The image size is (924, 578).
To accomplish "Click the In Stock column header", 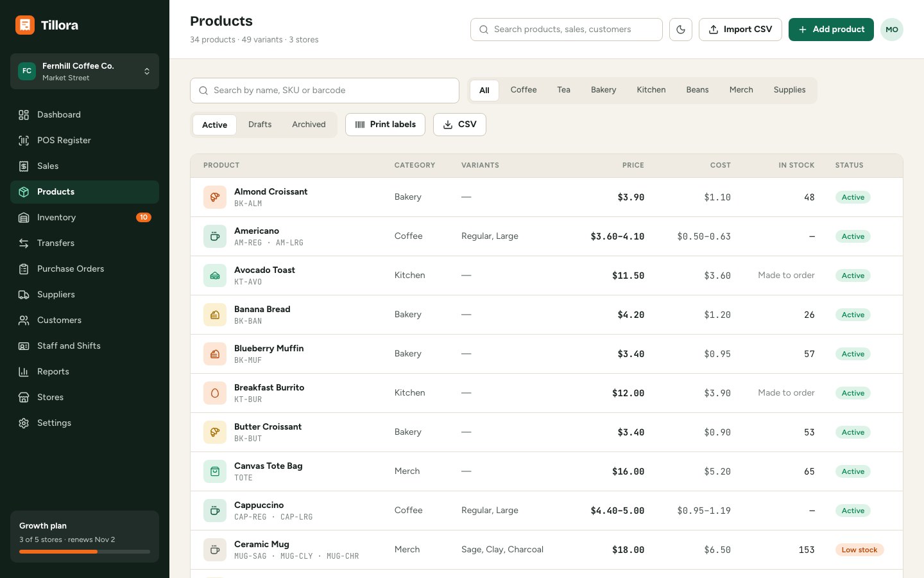I will tap(796, 166).
